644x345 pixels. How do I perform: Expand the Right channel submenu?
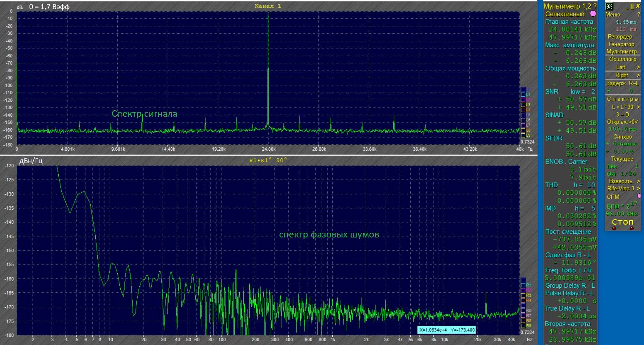(x=638, y=75)
